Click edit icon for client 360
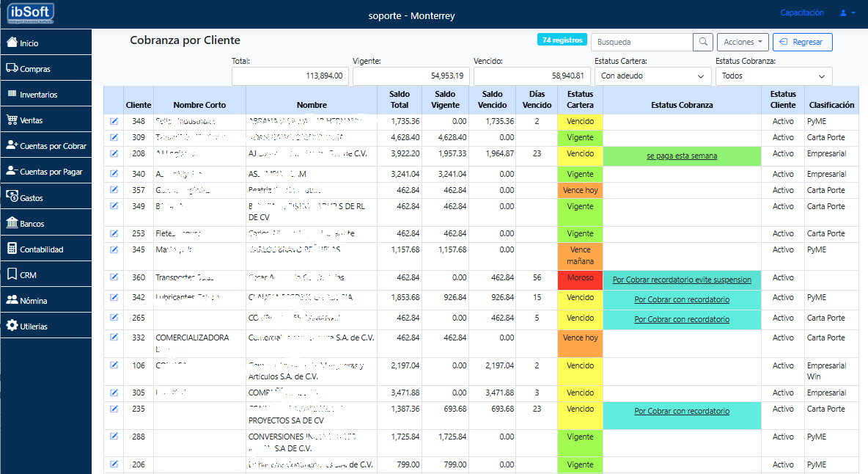The width and height of the screenshot is (868, 474). click(x=114, y=277)
